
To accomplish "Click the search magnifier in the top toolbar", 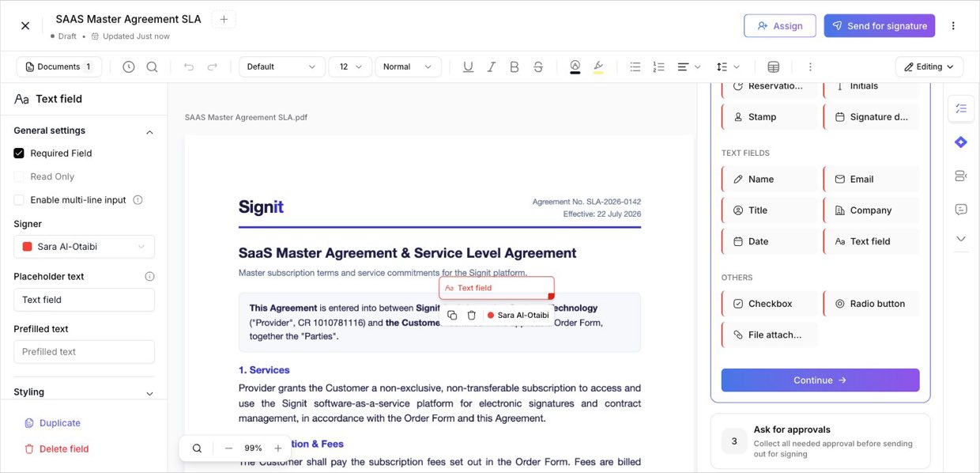I will click(152, 66).
